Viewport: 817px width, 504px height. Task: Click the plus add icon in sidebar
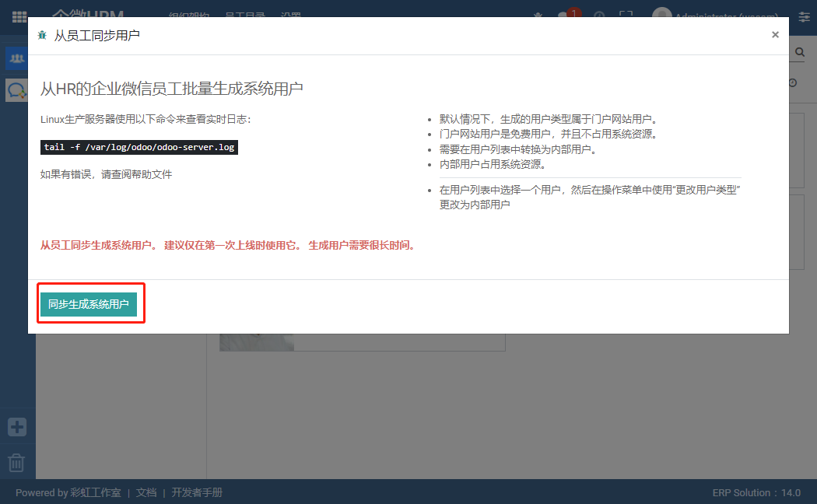click(x=16, y=427)
